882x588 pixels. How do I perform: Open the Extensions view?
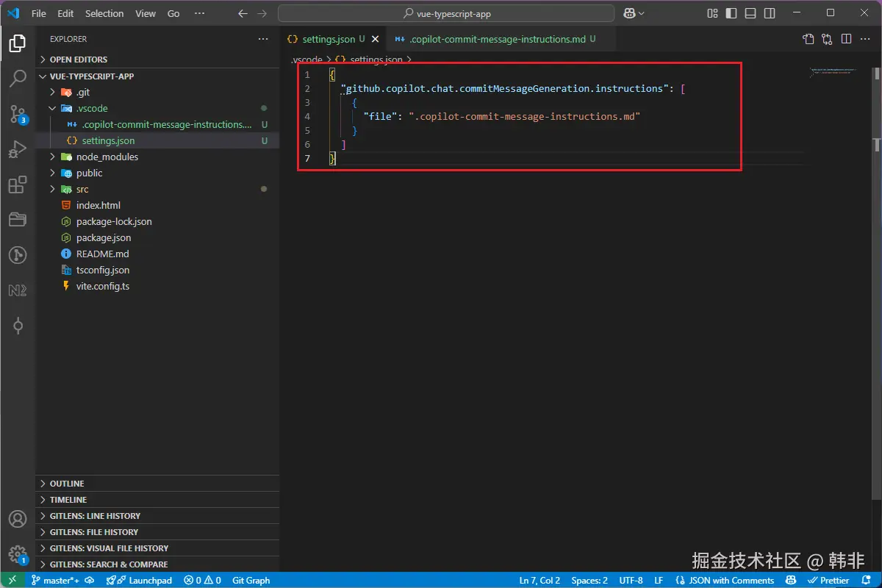(x=18, y=184)
